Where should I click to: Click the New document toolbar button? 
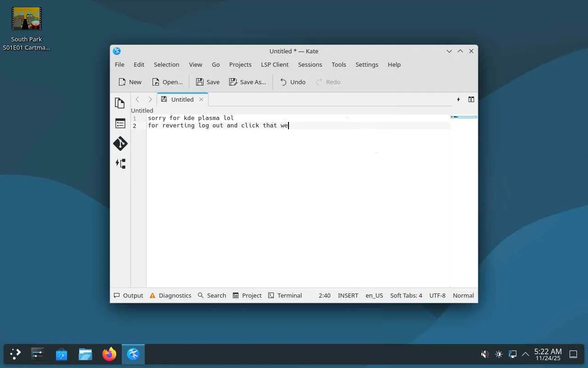(x=130, y=82)
